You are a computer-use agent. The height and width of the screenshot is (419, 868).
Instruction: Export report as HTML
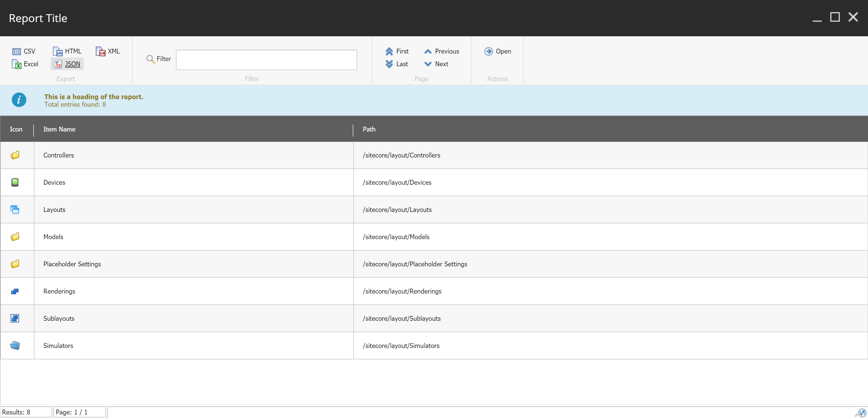(67, 51)
